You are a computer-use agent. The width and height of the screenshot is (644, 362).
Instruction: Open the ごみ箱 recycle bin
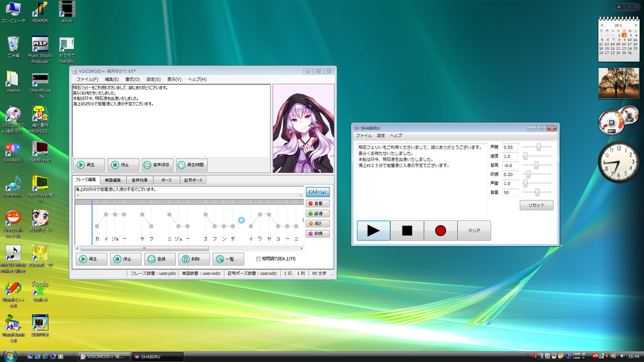pyautogui.click(x=13, y=47)
